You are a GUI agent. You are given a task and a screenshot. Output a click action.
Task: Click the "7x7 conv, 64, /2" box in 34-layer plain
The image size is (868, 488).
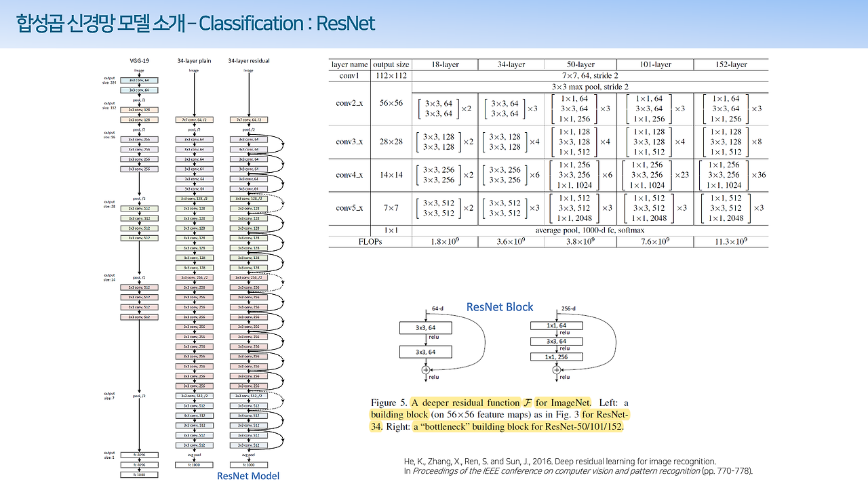(194, 119)
